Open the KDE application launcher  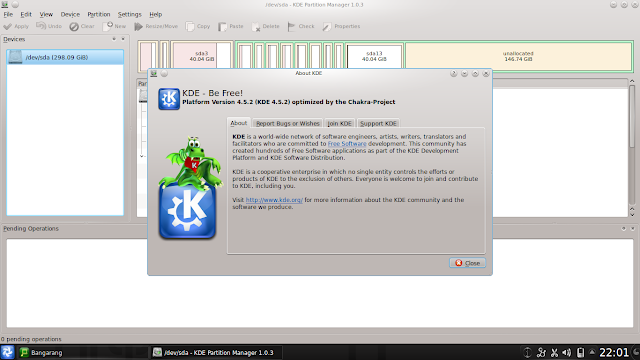pyautogui.click(x=7, y=352)
